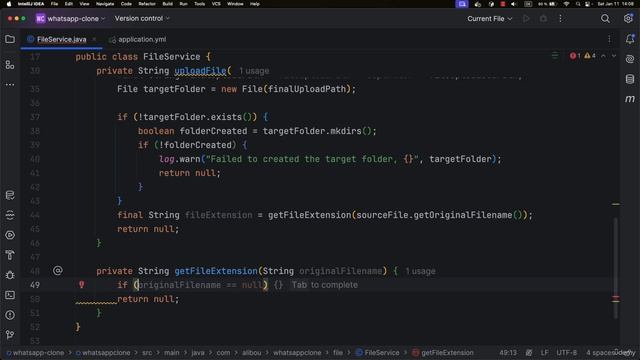
Task: Open the Current File run configuration dropdown
Action: pyautogui.click(x=489, y=19)
